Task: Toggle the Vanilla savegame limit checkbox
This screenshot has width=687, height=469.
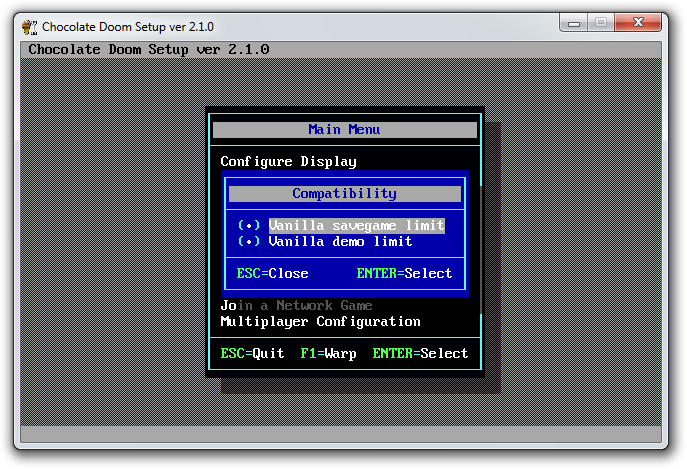Action: pos(249,226)
